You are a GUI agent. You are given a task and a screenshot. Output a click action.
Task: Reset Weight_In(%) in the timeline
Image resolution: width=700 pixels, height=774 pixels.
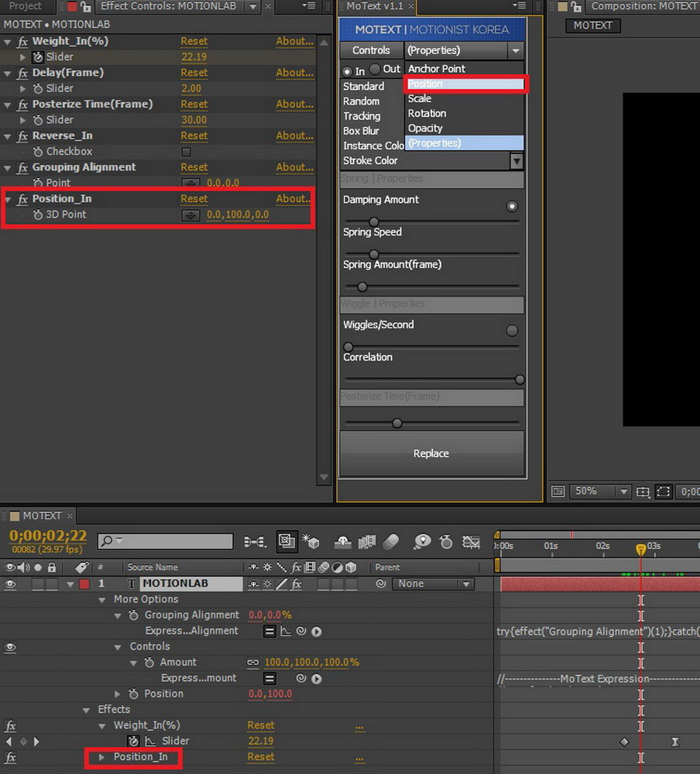(x=261, y=725)
